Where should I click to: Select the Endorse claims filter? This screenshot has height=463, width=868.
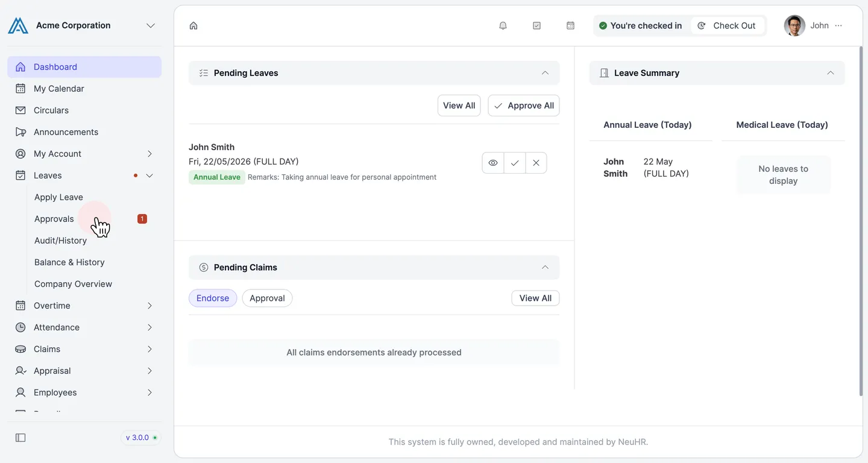coord(213,298)
